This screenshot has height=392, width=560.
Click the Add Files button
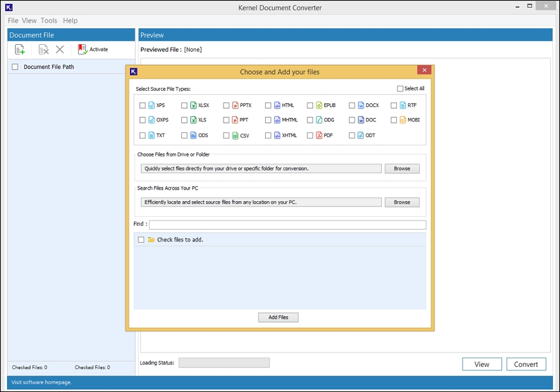click(278, 317)
